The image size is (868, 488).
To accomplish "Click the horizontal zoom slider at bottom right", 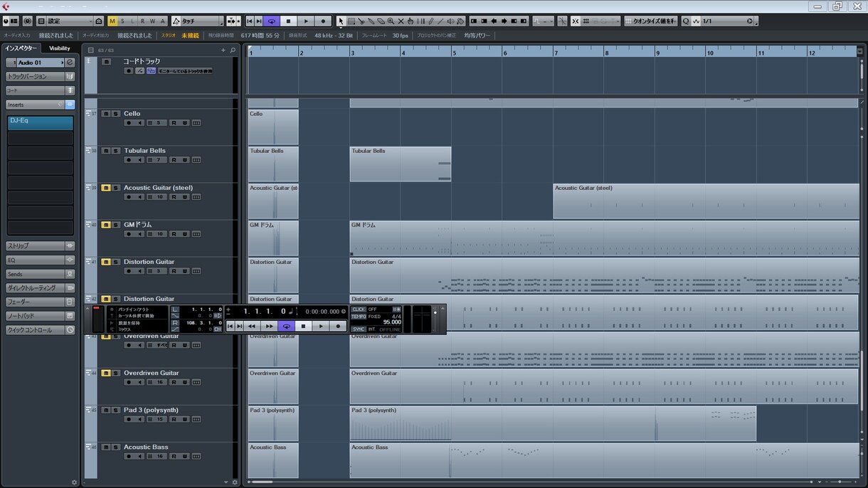I will [x=840, y=482].
